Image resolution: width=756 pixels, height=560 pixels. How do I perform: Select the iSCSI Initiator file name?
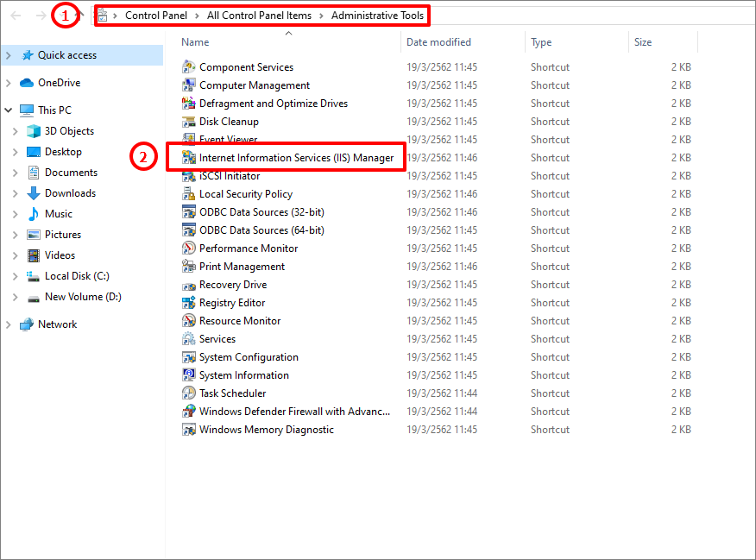tap(230, 176)
